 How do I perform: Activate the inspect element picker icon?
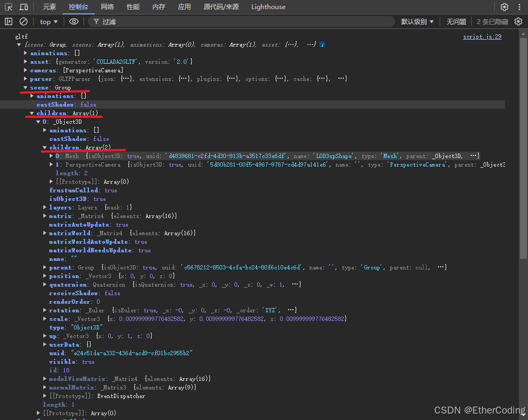(x=9, y=7)
